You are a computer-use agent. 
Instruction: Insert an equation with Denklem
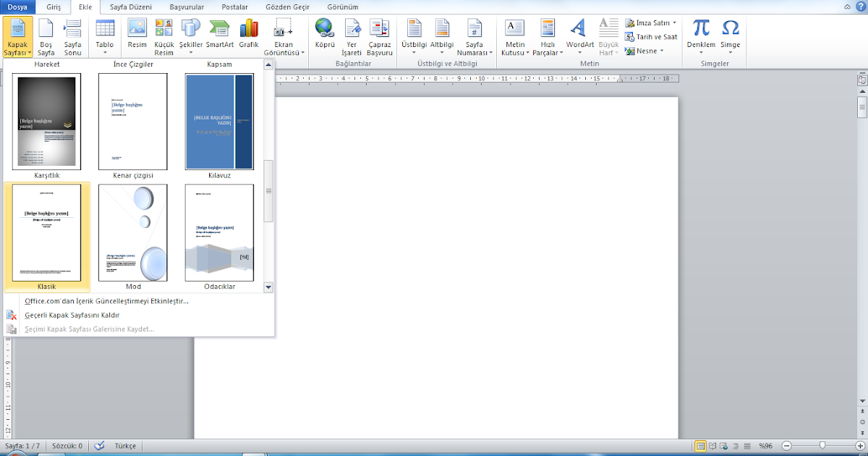pos(701,37)
